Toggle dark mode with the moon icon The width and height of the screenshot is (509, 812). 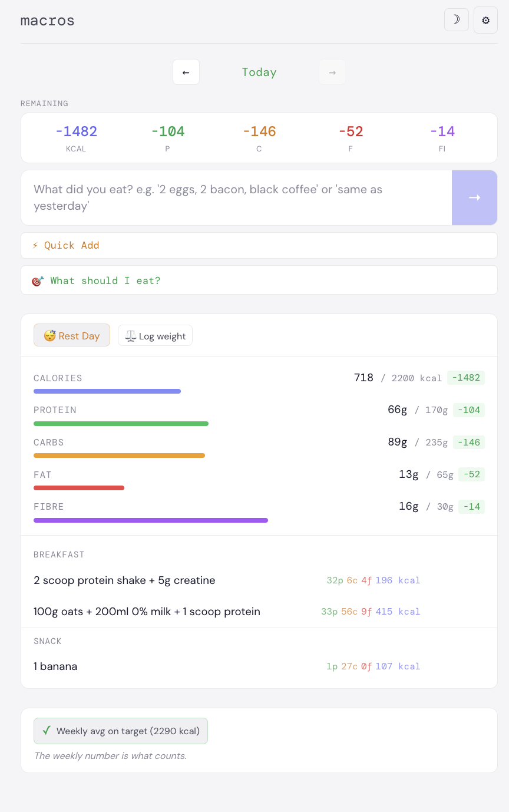coord(457,19)
